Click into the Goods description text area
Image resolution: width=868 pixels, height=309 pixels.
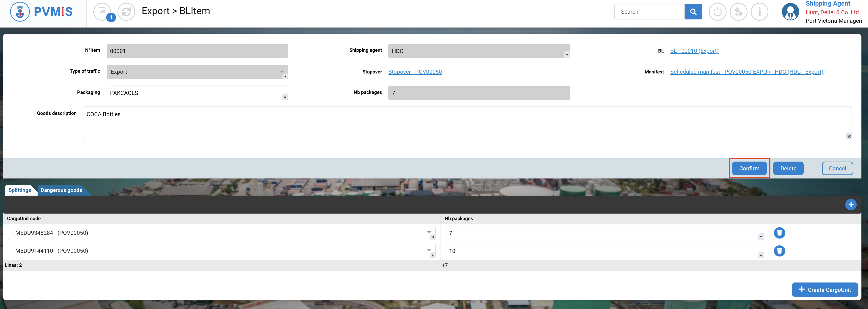coord(467,123)
